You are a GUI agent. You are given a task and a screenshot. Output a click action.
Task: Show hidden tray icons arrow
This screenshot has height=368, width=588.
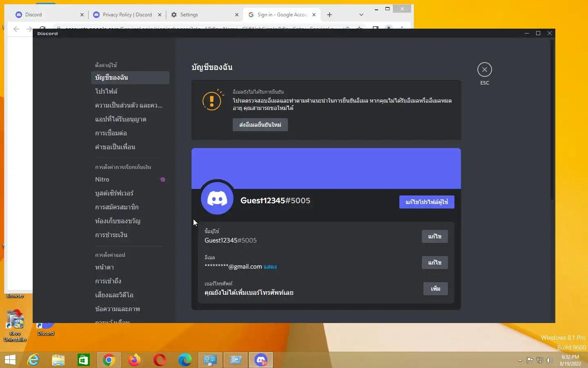pos(520,360)
